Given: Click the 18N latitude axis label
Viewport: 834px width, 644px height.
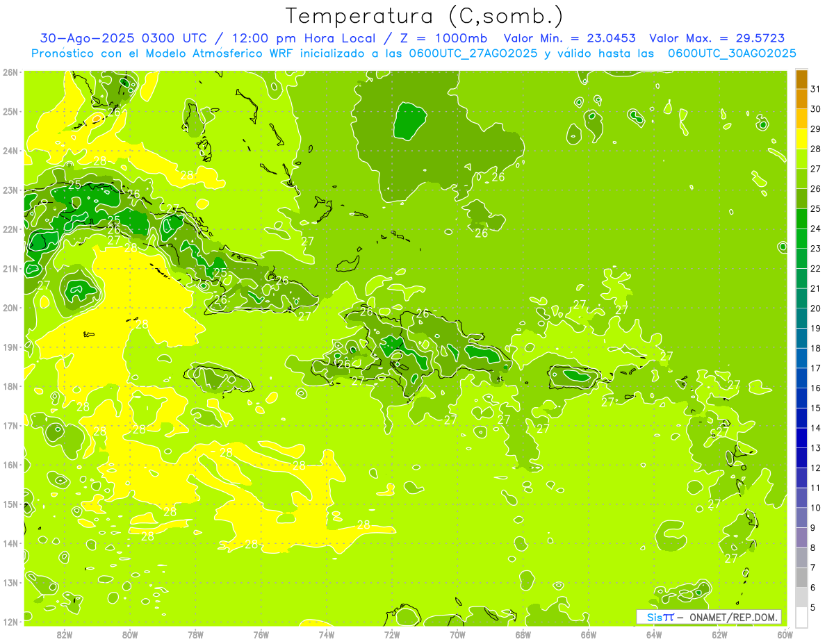Looking at the screenshot, I should [x=10, y=386].
